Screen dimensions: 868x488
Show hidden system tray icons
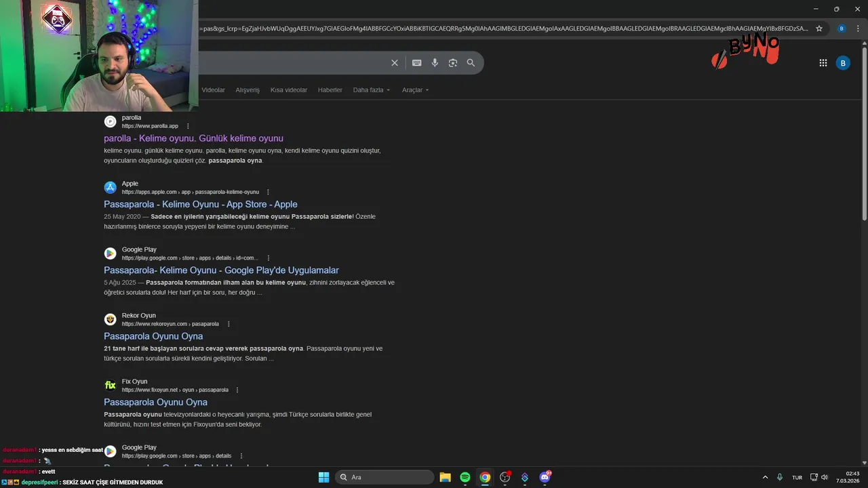click(766, 477)
